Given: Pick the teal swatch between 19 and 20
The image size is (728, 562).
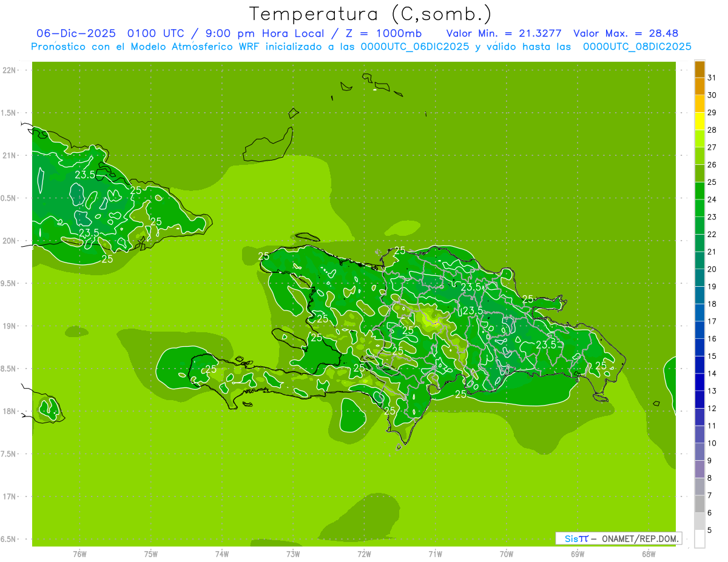Looking at the screenshot, I should [x=699, y=278].
